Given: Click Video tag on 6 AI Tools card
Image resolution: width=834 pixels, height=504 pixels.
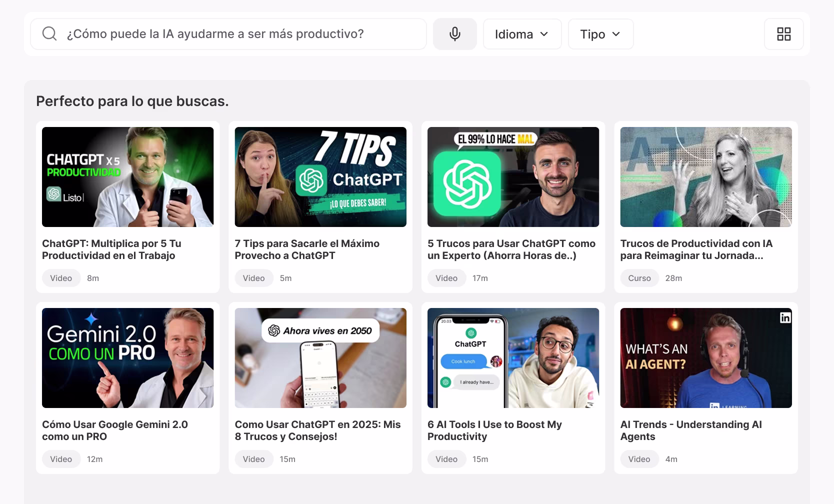Looking at the screenshot, I should pos(446,459).
